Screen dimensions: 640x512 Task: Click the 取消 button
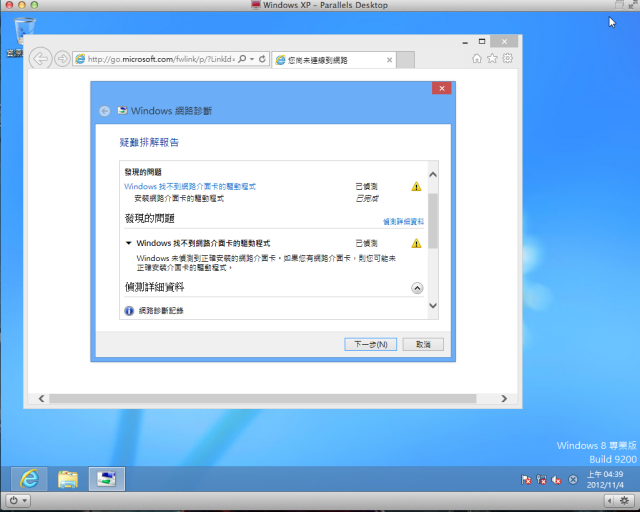423,344
